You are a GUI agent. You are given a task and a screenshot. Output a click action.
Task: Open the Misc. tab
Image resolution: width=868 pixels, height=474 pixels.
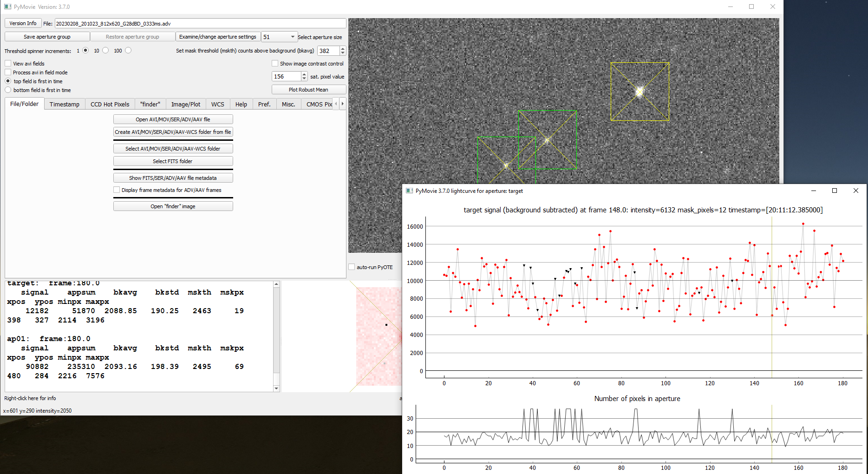288,104
